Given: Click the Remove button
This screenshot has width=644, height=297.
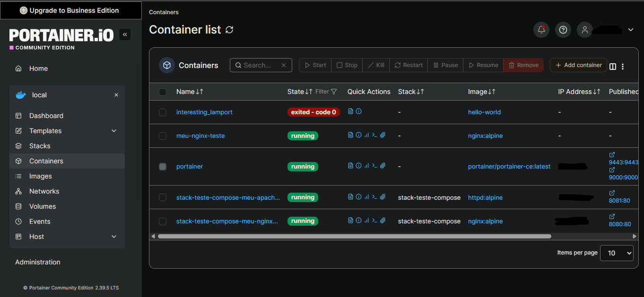Looking at the screenshot, I should [523, 65].
